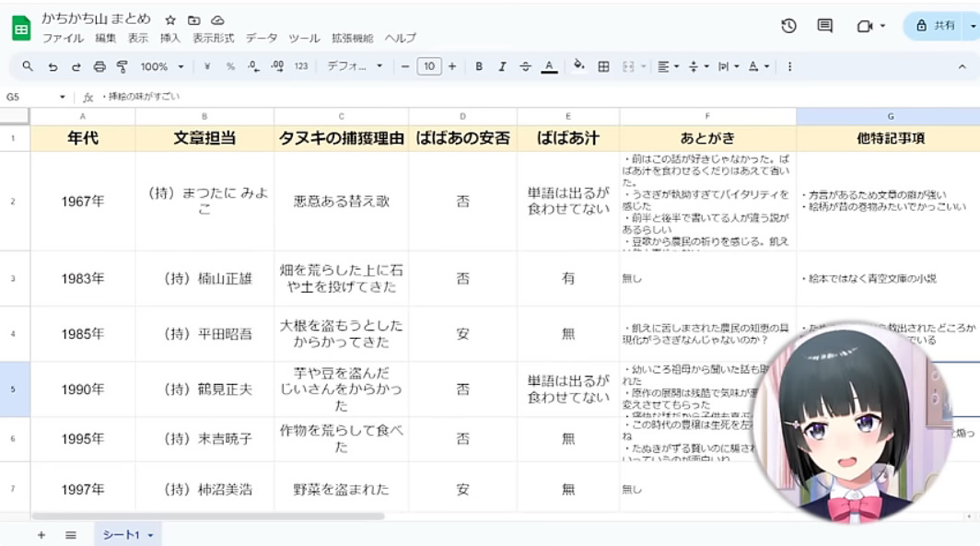The image size is (980, 546).
Task: Star the document かちかち山 まとめ
Action: [170, 20]
